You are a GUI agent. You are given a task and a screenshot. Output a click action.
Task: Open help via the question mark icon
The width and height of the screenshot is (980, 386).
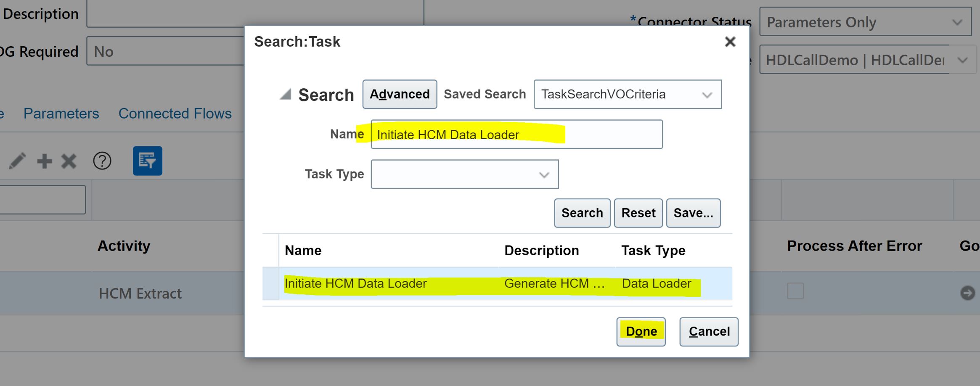pyautogui.click(x=101, y=161)
